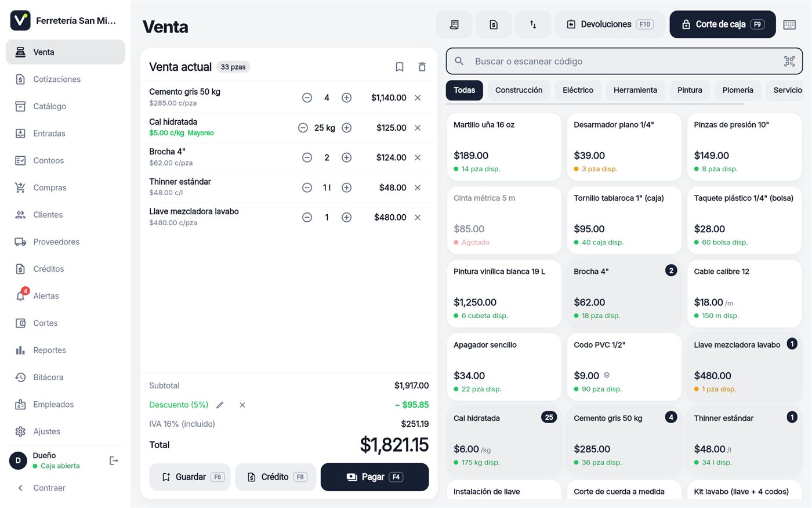Open Bitácora log
This screenshot has width=812, height=508.
(66, 377)
